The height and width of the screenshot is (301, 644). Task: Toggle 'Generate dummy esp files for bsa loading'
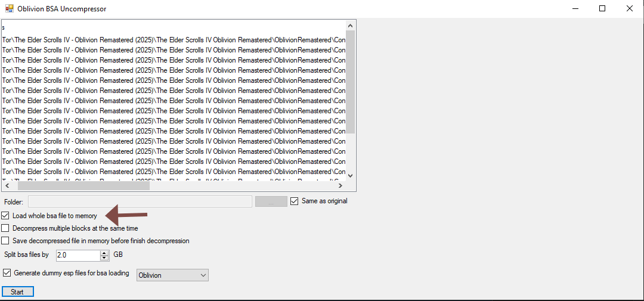7,272
